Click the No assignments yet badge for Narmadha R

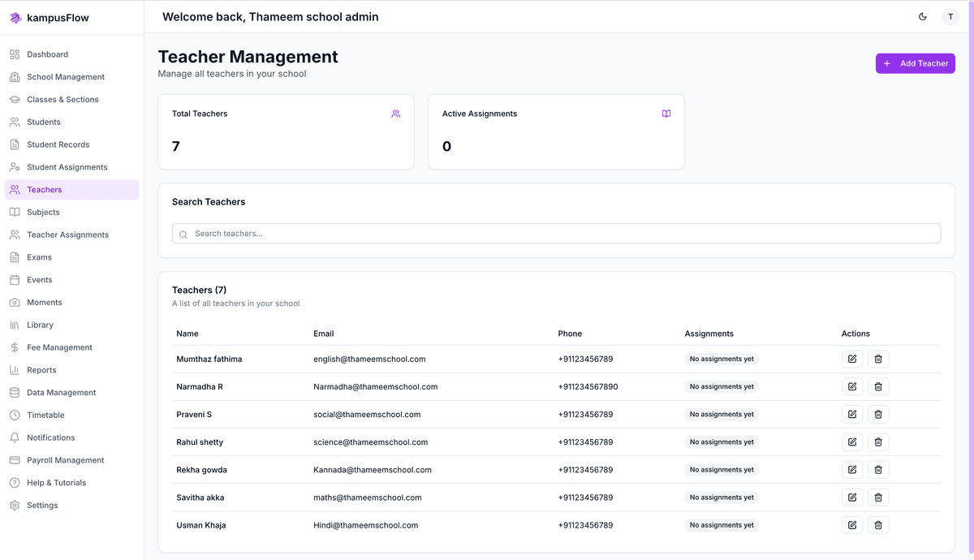pos(721,386)
